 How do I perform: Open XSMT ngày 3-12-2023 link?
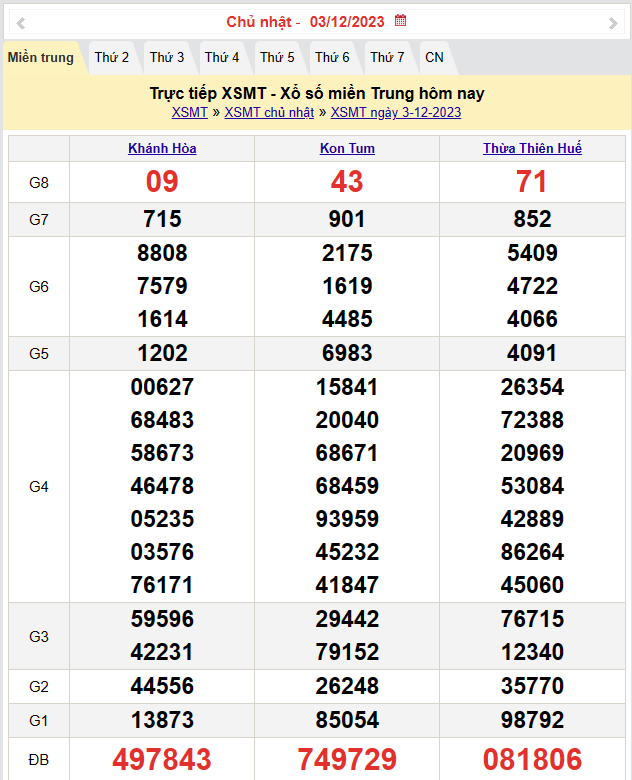396,113
